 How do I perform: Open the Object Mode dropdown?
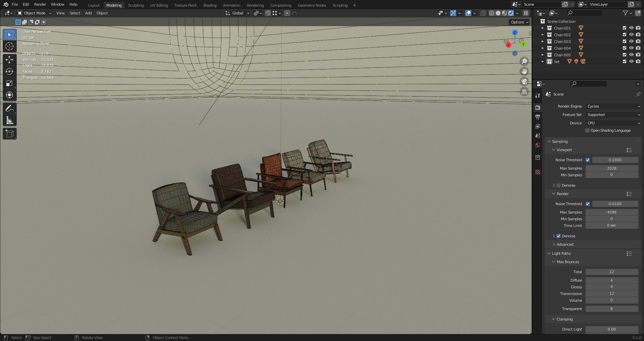click(34, 13)
